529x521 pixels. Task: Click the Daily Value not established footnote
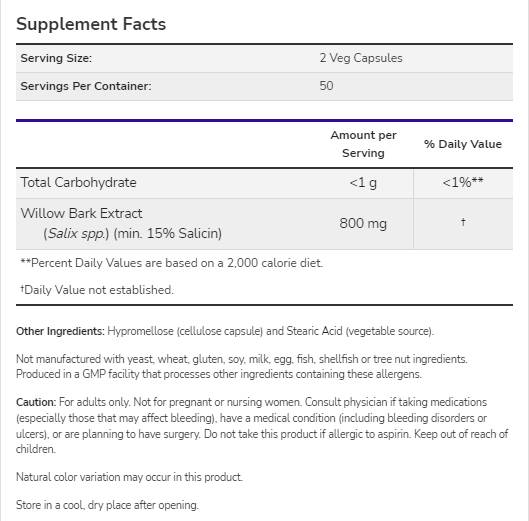pyautogui.click(x=97, y=290)
